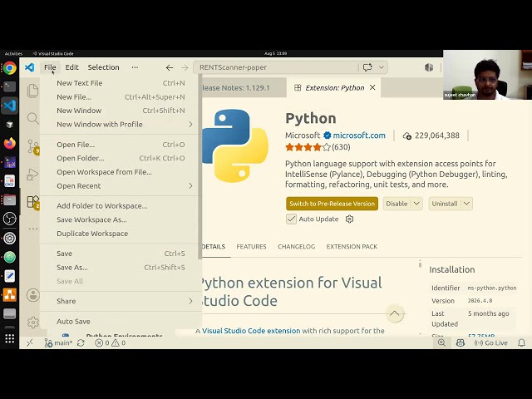Close the Extension: Python tab
Image resolution: width=532 pixels, height=399 pixels.
pyautogui.click(x=372, y=87)
